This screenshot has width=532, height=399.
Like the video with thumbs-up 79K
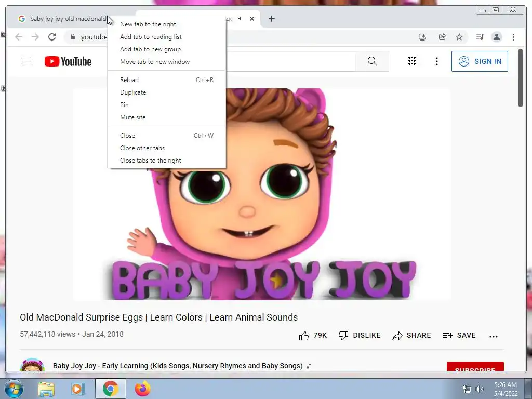click(313, 335)
